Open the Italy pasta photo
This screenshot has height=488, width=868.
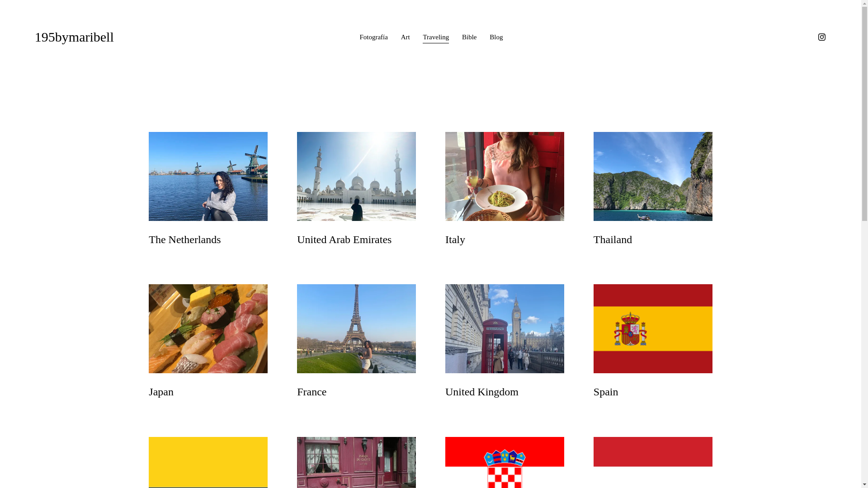coord(505,176)
